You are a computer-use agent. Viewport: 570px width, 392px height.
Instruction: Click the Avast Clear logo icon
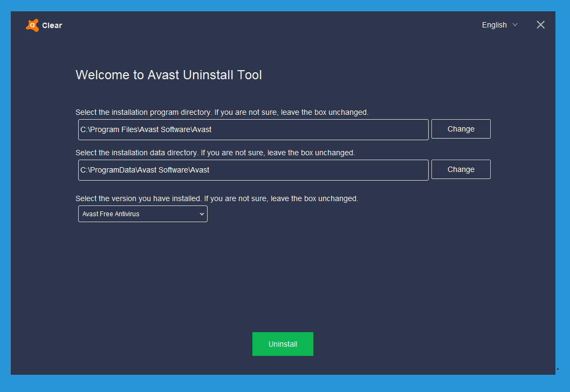pyautogui.click(x=32, y=25)
